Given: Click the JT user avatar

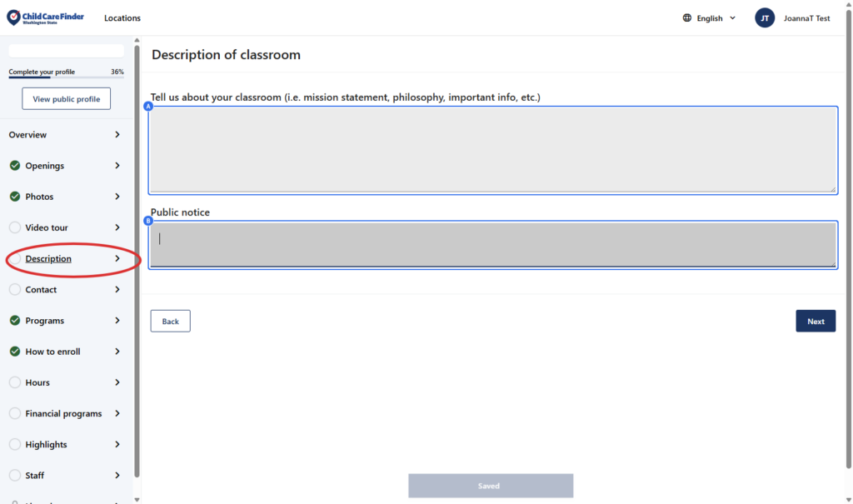Looking at the screenshot, I should tap(765, 18).
